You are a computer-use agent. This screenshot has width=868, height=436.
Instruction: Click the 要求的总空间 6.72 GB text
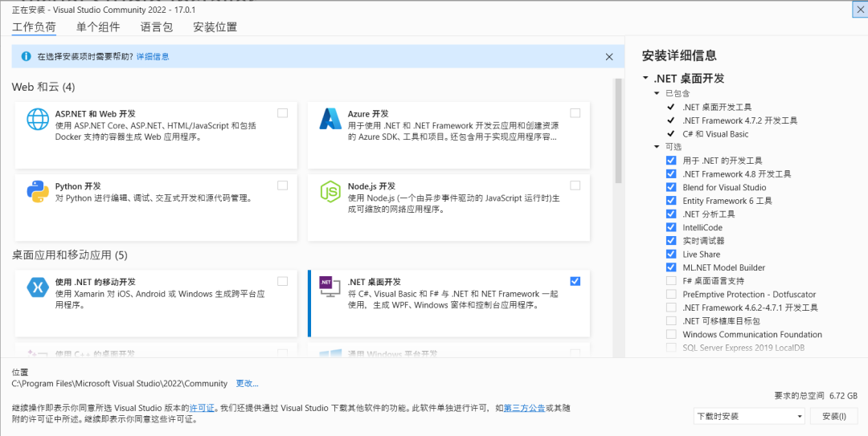[816, 396]
